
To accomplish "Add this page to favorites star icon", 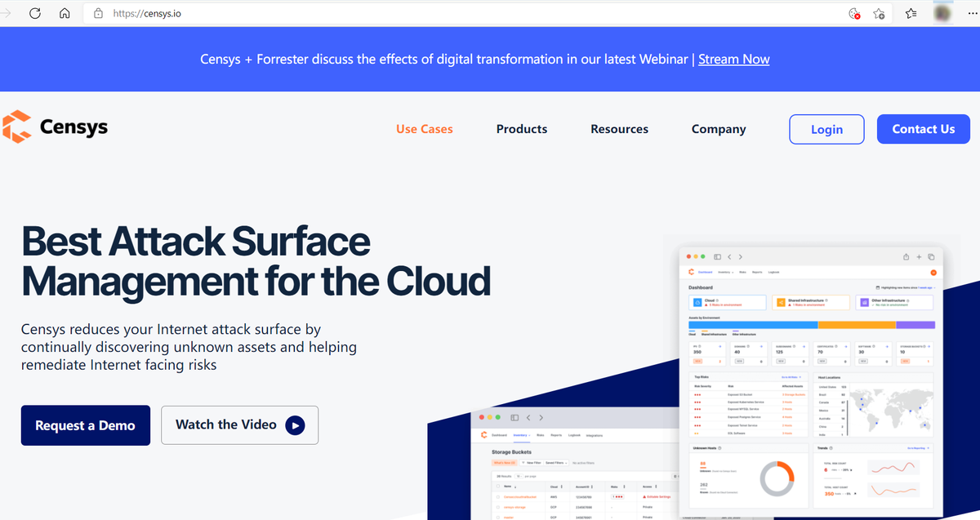I will (880, 13).
